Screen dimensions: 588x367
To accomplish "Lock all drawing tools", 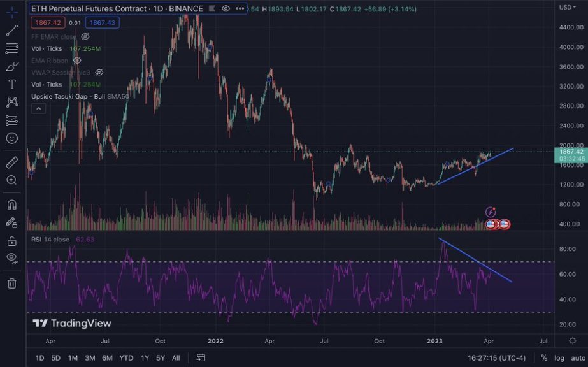I will point(11,241).
